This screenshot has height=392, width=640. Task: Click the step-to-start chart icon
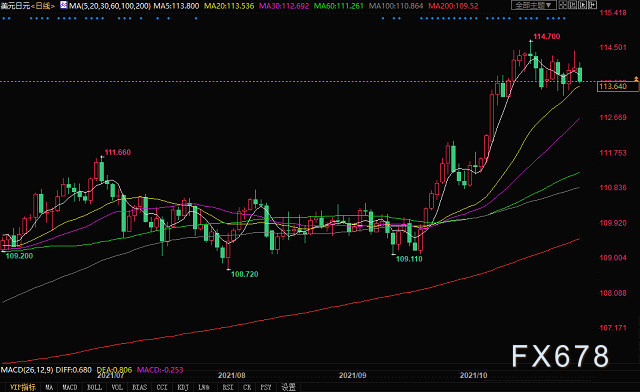click(573, 5)
